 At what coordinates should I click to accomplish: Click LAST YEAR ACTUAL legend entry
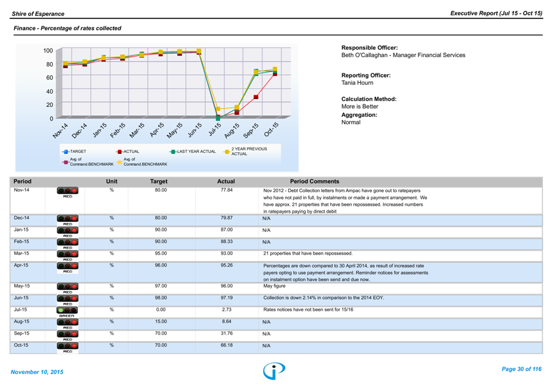click(192, 152)
